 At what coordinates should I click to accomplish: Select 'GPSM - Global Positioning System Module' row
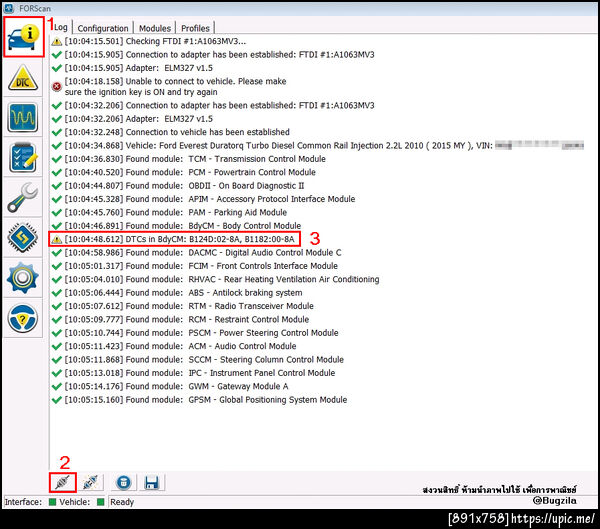(x=199, y=400)
